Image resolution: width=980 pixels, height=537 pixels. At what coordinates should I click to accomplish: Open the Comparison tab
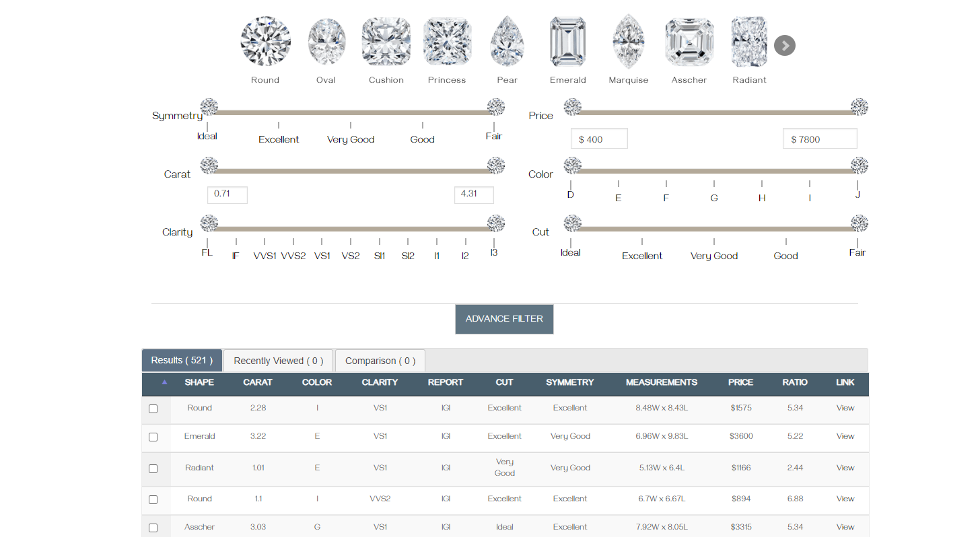380,361
